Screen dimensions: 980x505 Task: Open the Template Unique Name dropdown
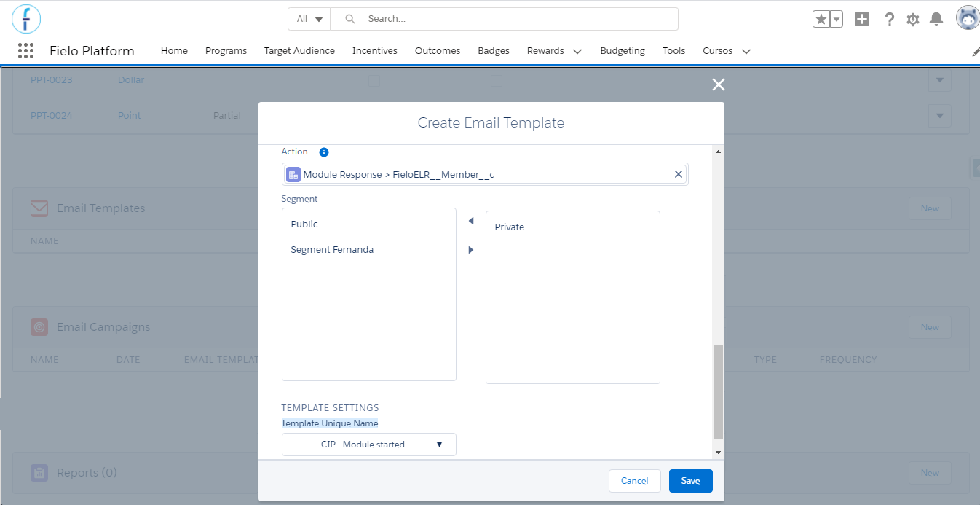(369, 445)
